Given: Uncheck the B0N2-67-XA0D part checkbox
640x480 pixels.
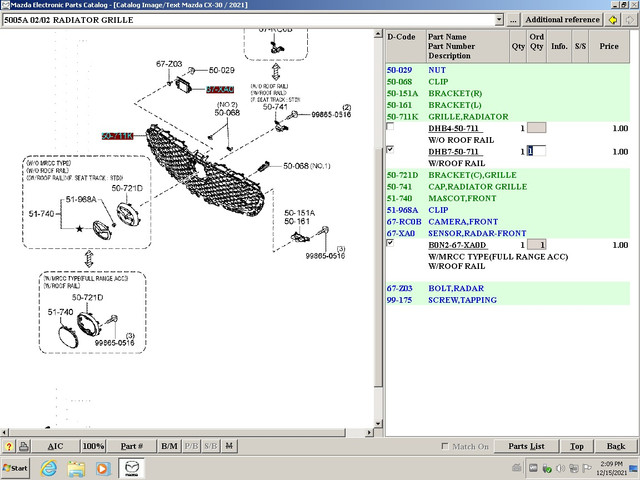Looking at the screenshot, I should click(x=390, y=243).
